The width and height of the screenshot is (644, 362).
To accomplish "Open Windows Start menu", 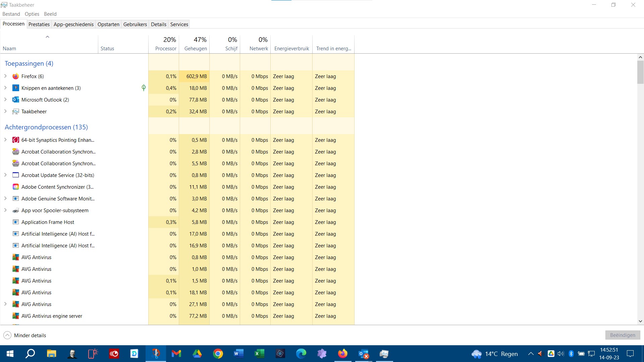I will pyautogui.click(x=10, y=354).
